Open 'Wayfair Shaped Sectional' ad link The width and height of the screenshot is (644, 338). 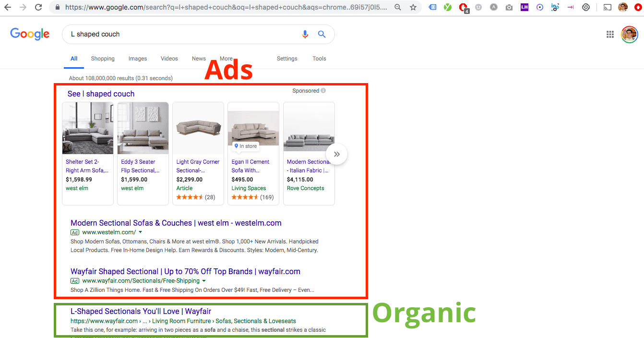tap(185, 271)
